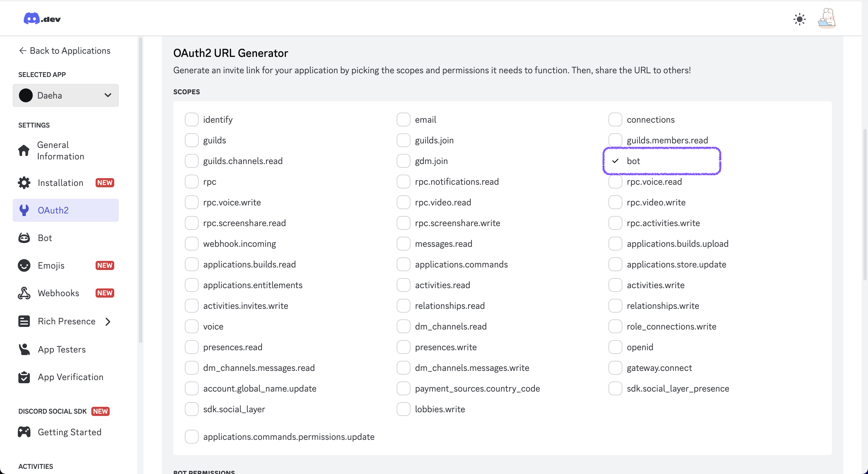Open the user profile avatar

click(827, 18)
